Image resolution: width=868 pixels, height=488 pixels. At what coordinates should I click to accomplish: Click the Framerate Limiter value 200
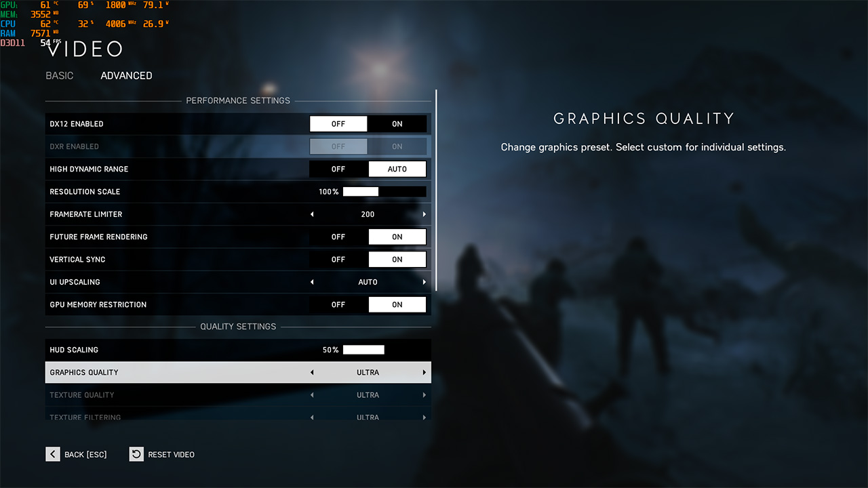pos(368,214)
